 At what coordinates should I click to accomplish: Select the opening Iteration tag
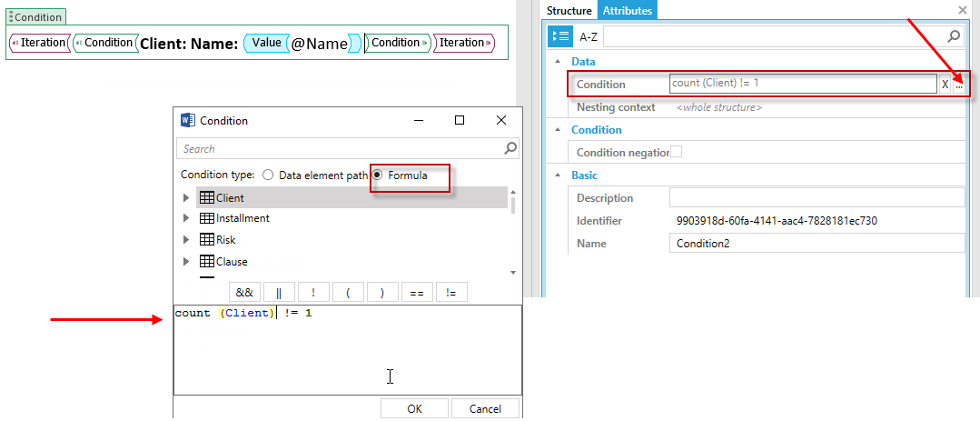[39, 43]
